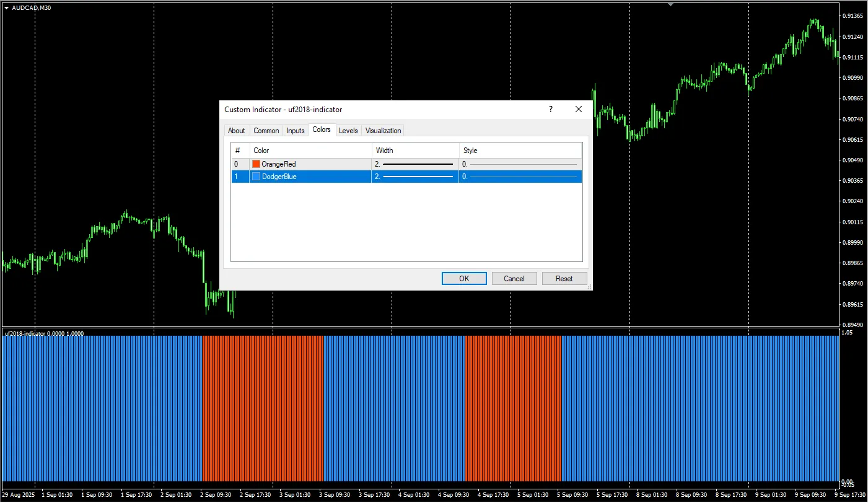Open the Style dropdown for OrangeRed row
The width and height of the screenshot is (868, 503).
click(520, 164)
